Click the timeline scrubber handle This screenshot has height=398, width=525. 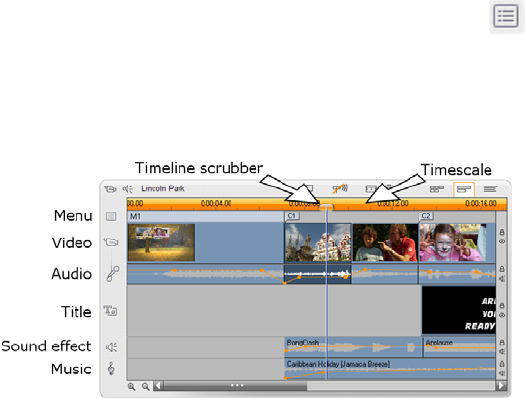(326, 207)
